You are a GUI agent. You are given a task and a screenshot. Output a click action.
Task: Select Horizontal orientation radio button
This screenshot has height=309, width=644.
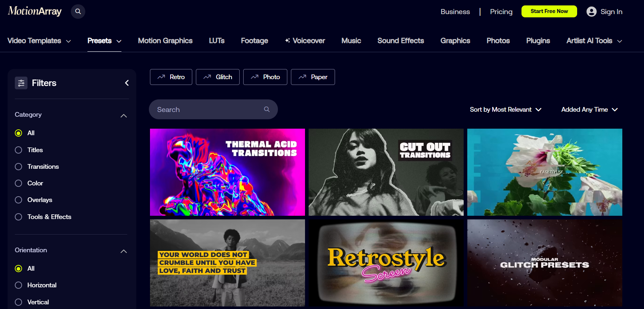(18, 285)
